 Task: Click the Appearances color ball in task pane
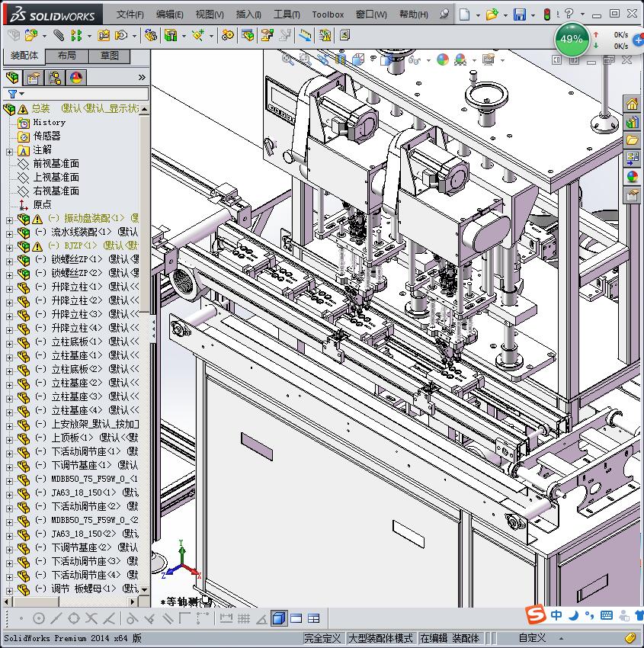[x=632, y=177]
